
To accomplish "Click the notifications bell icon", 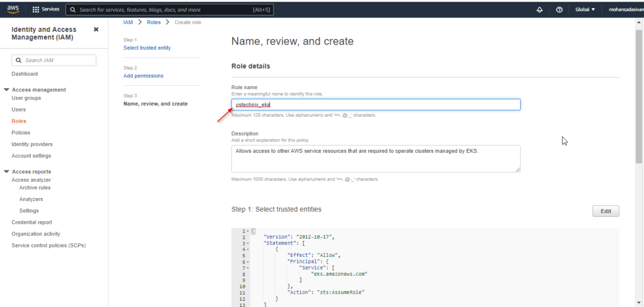I will 539,9.
